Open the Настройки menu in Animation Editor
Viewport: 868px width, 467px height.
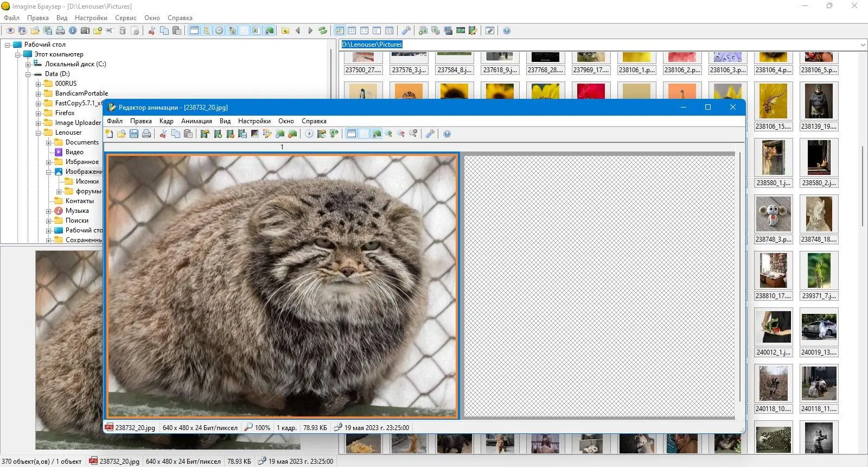coord(254,121)
